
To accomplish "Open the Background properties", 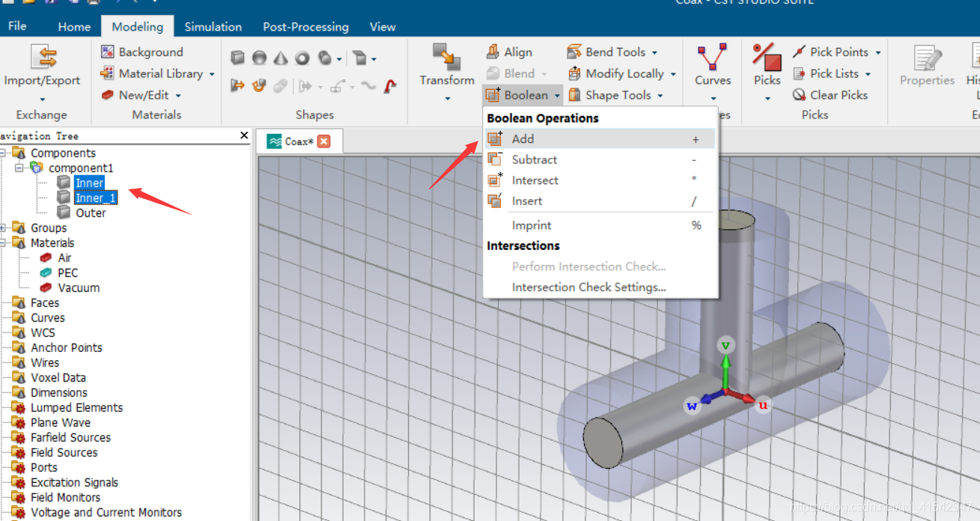I will point(142,52).
